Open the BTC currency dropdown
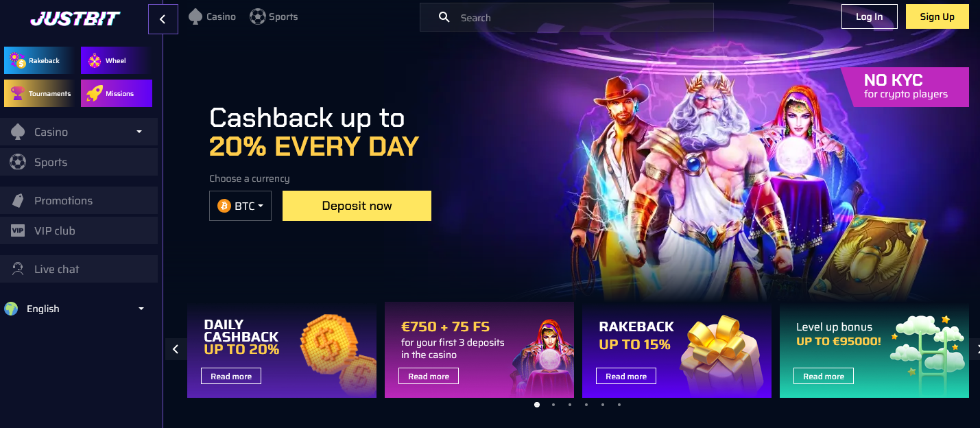Screen dimensions: 980x428 [240, 206]
